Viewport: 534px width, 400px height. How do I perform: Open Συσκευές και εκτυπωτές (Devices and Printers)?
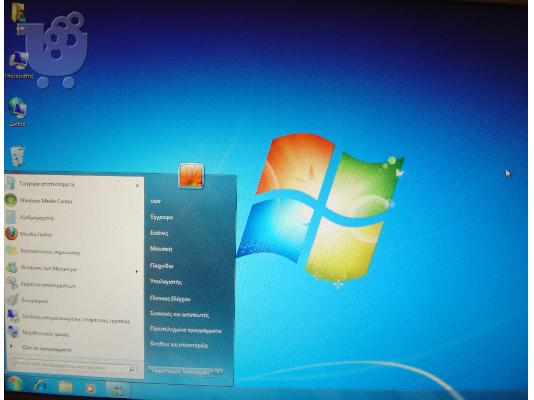click(179, 314)
